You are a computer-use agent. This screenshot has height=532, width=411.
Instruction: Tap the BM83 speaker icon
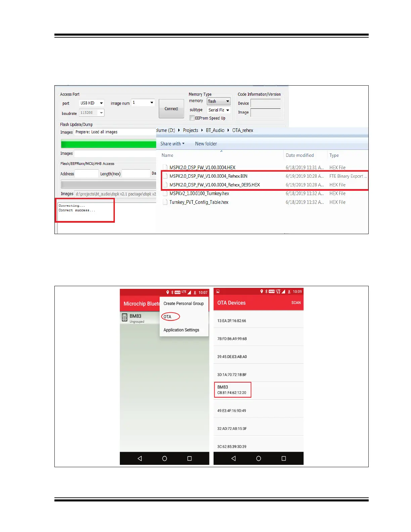pyautogui.click(x=125, y=317)
